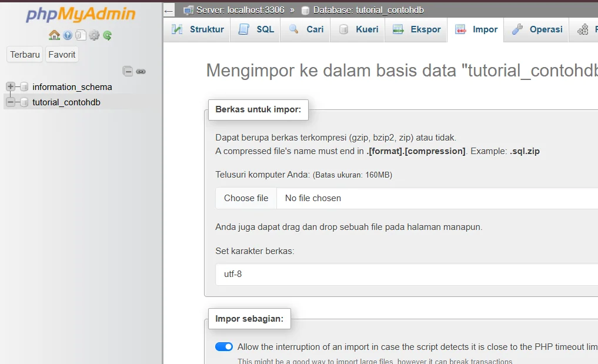Open Database: tutorial_contohdb breadcrumb link

tap(369, 10)
